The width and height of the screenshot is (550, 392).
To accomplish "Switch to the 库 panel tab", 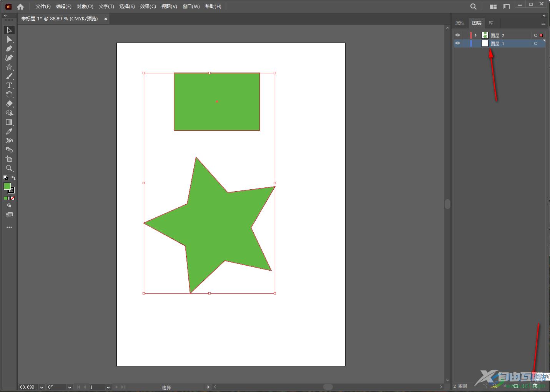I will click(491, 23).
